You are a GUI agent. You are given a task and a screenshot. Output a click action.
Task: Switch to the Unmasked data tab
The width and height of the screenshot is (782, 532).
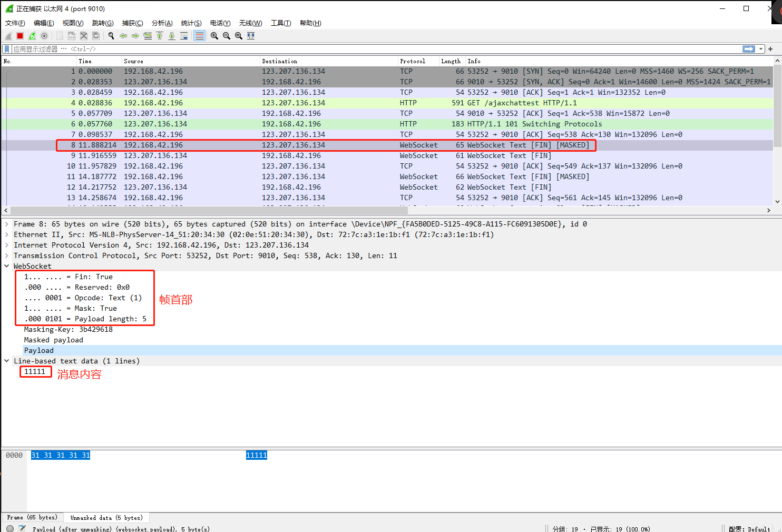pyautogui.click(x=106, y=518)
